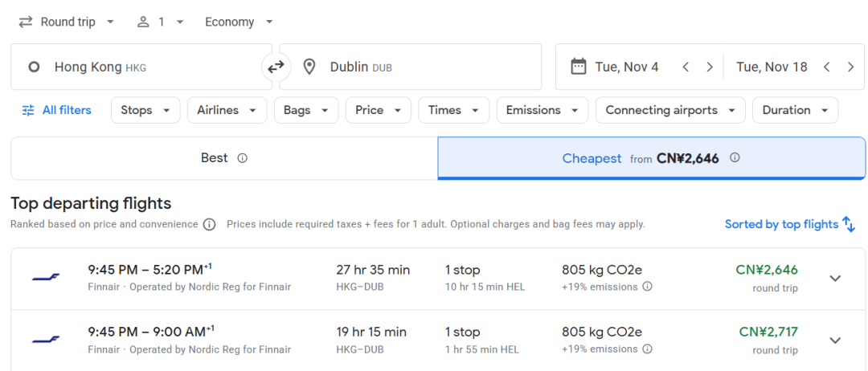Image resolution: width=868 pixels, height=371 pixels.
Task: Click the info icon next to Cheapest price
Action: click(734, 158)
